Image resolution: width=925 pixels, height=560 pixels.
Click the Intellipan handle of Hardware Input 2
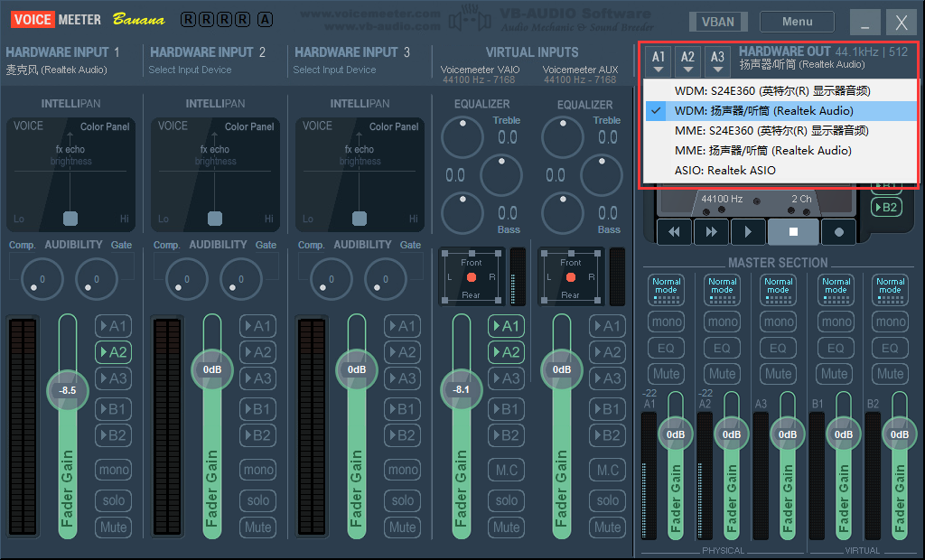tap(215, 219)
